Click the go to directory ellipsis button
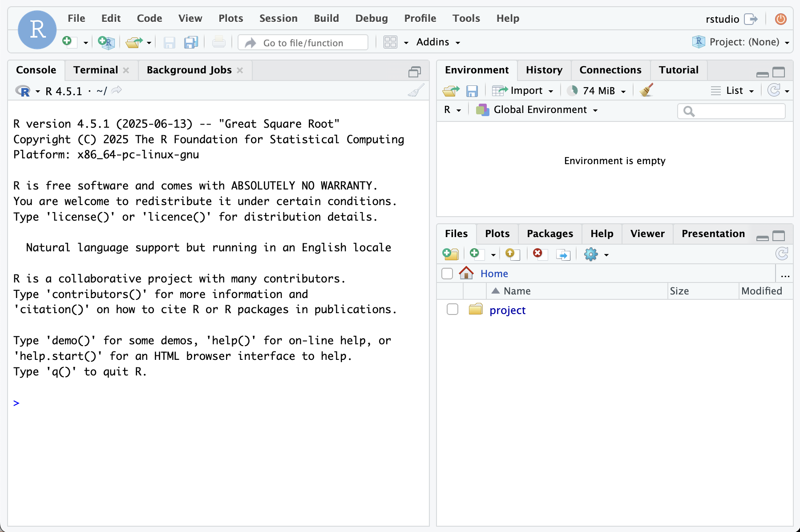This screenshot has height=532, width=800. pos(785,275)
